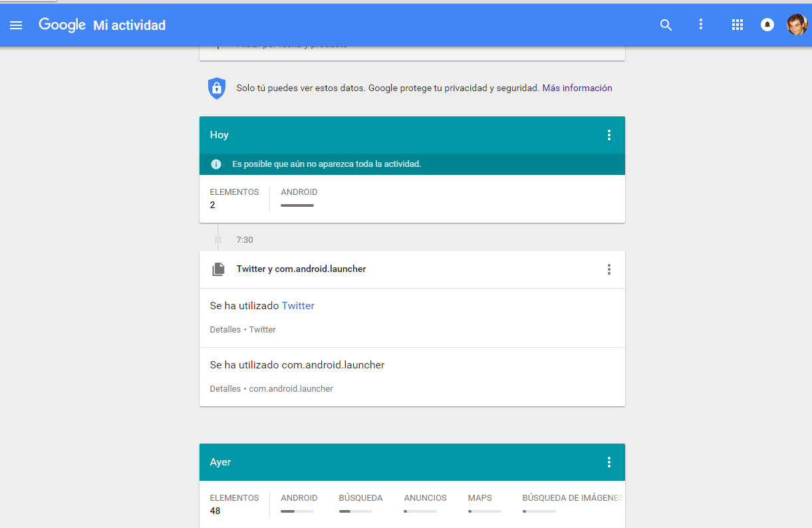Select the ANDROID filter under Hoy
This screenshot has width=812, height=528.
(299, 192)
